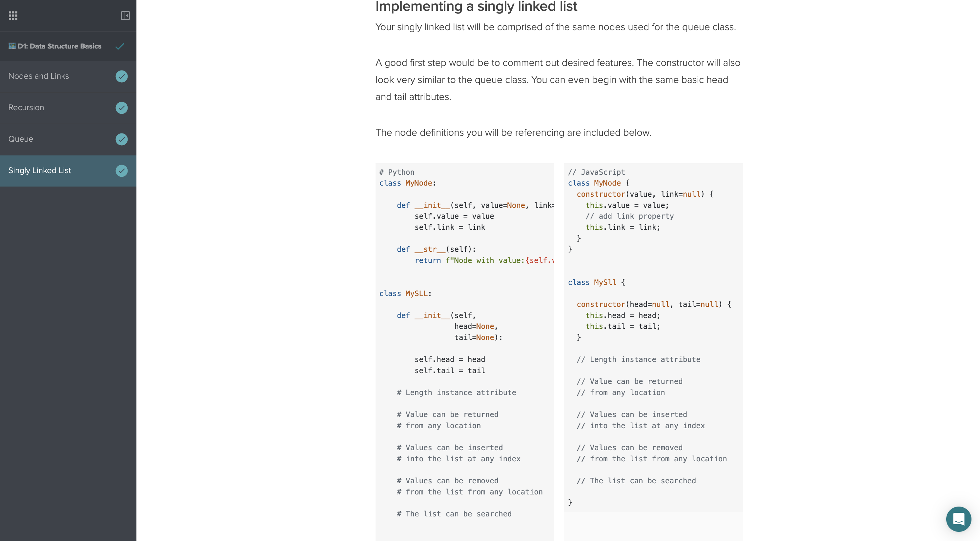The height and width of the screenshot is (541, 980).
Task: Open the Recursion lesson
Action: coord(68,108)
